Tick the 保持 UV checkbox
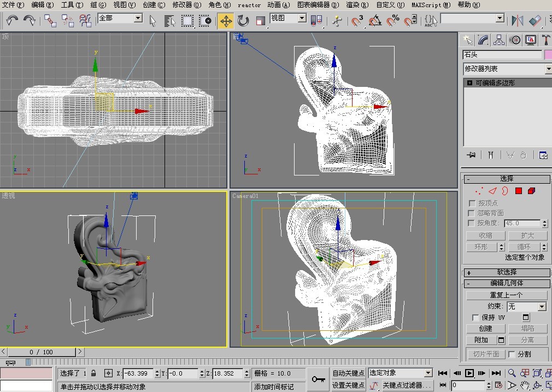This screenshot has height=392, width=552. click(x=475, y=317)
